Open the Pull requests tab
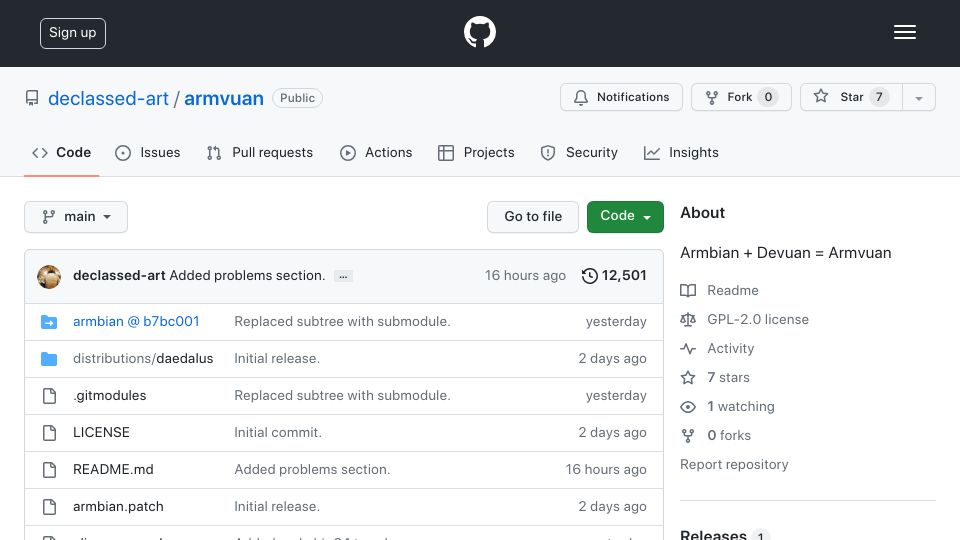Image resolution: width=960 pixels, height=540 pixels. tap(260, 152)
